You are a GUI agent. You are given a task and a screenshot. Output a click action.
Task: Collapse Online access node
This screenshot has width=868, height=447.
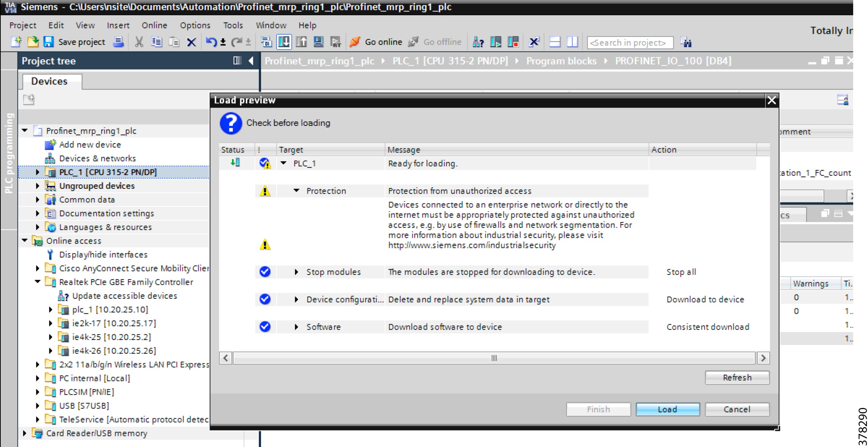point(25,240)
